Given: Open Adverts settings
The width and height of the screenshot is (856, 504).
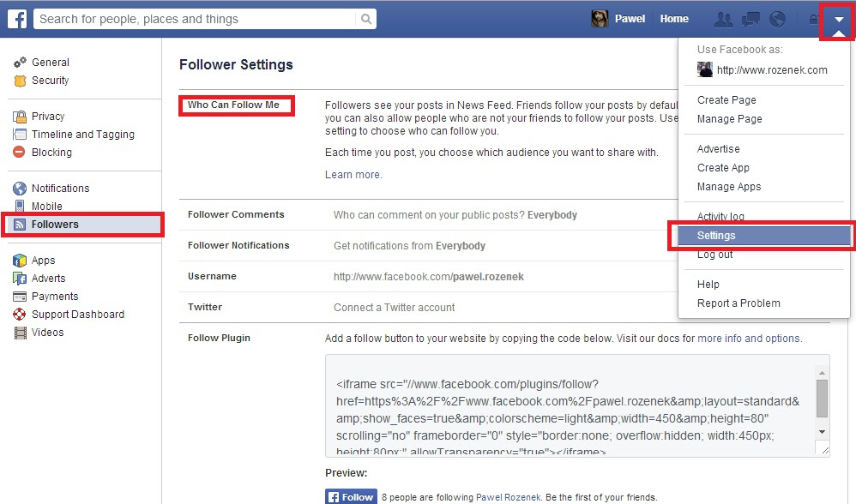Looking at the screenshot, I should coord(49,279).
